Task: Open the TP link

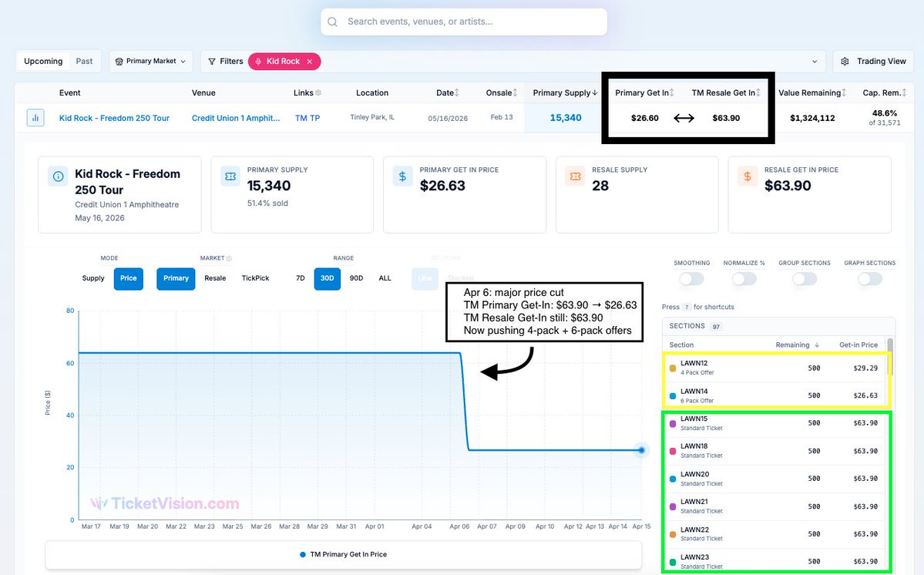Action: click(x=315, y=118)
